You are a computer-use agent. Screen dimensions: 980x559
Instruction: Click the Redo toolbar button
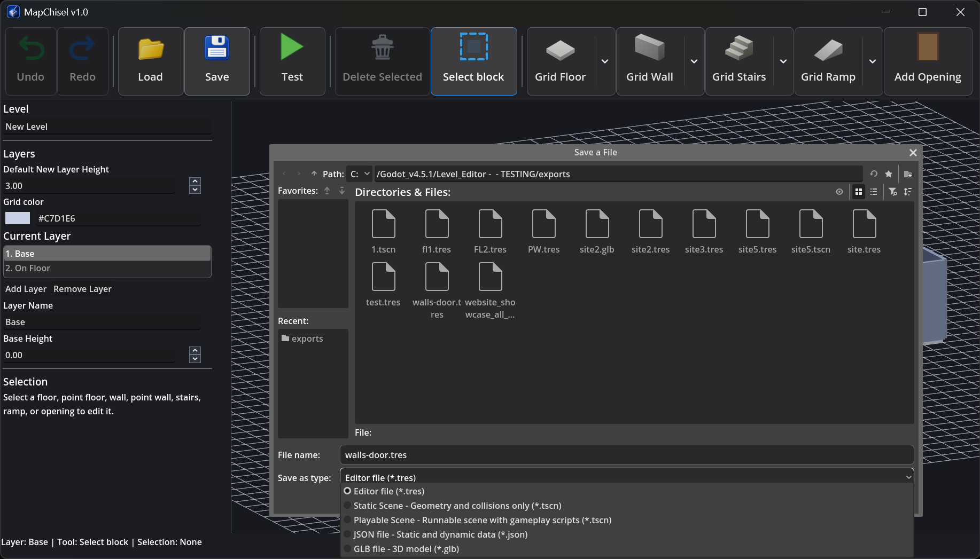click(x=83, y=61)
